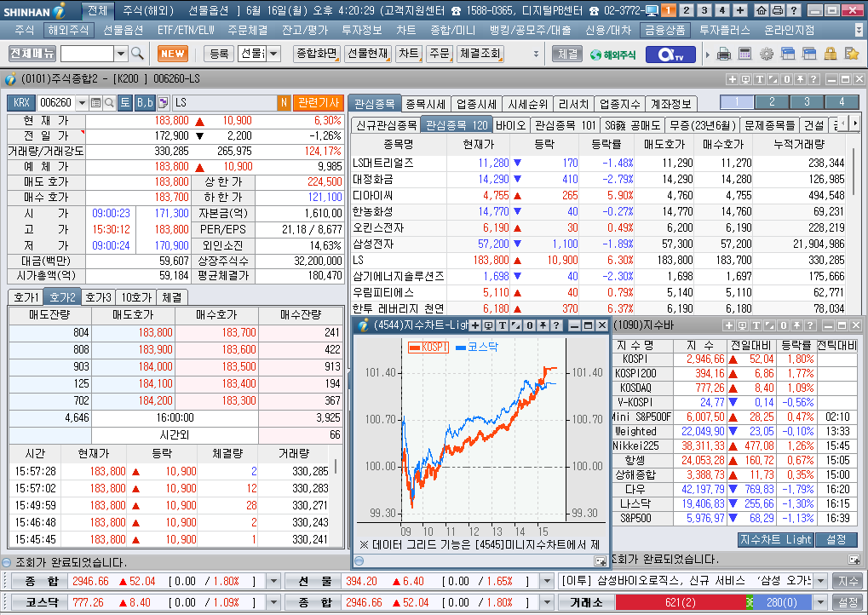
Task: Open the 선물 combo box dropdown
Action: pyautogui.click(x=273, y=54)
